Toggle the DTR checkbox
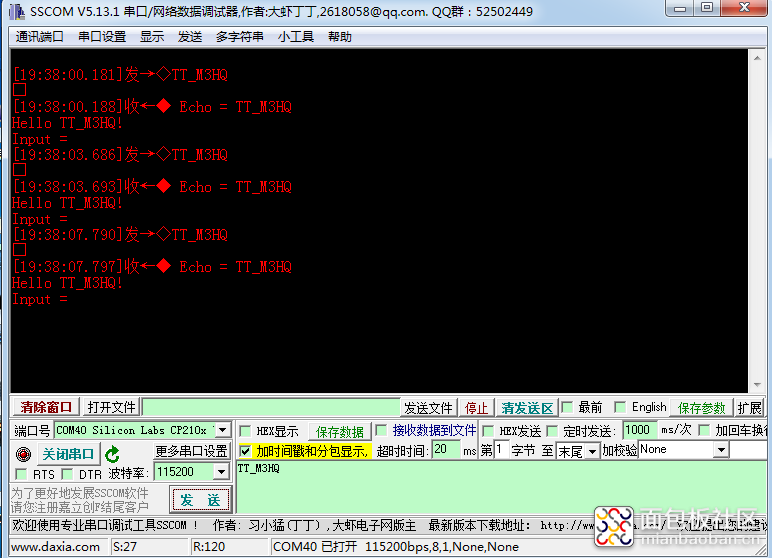Viewport: 772px width, 558px height. (67, 474)
